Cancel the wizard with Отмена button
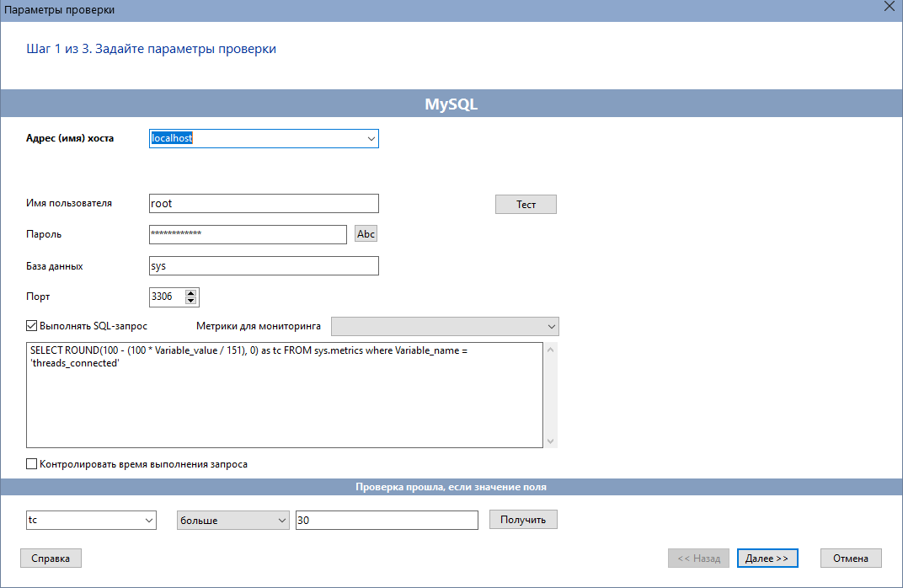This screenshot has height=588, width=903. (x=851, y=558)
